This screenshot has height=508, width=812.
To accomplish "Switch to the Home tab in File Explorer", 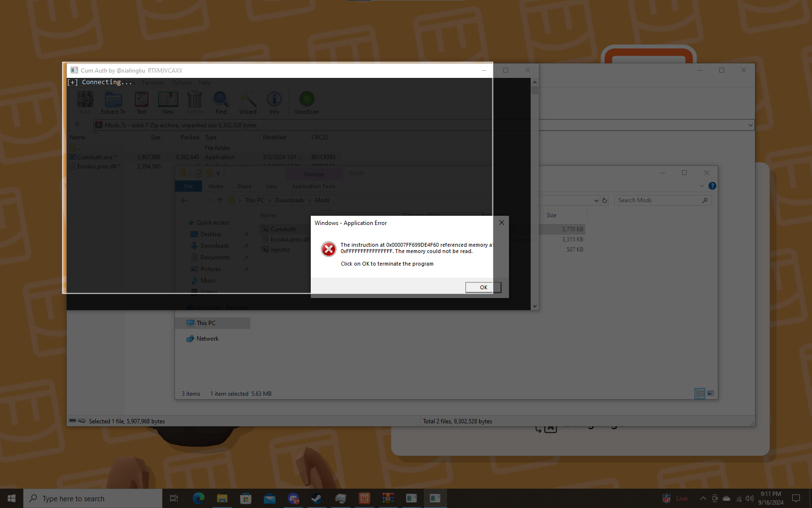I will pyautogui.click(x=216, y=186).
